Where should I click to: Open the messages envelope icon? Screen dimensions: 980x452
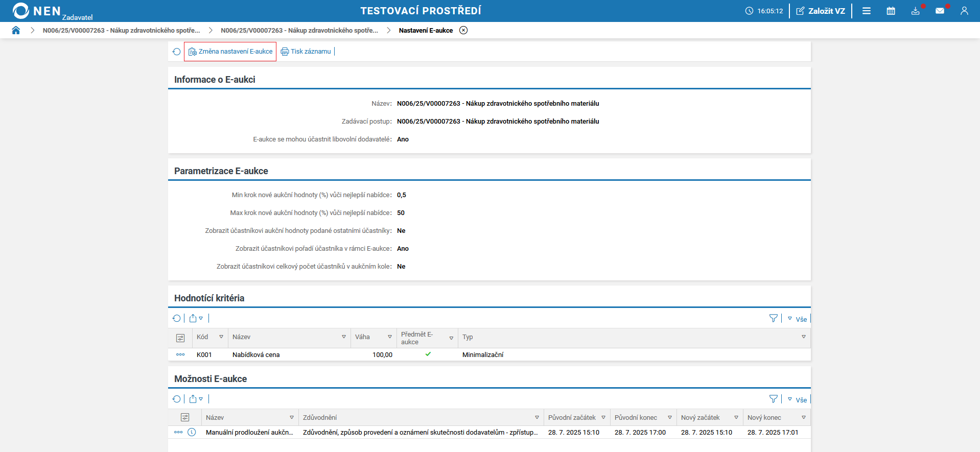[940, 11]
